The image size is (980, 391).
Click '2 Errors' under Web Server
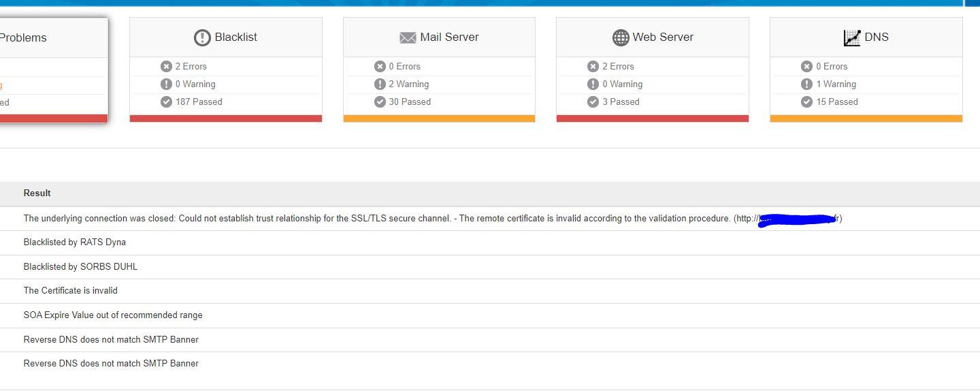[x=618, y=66]
